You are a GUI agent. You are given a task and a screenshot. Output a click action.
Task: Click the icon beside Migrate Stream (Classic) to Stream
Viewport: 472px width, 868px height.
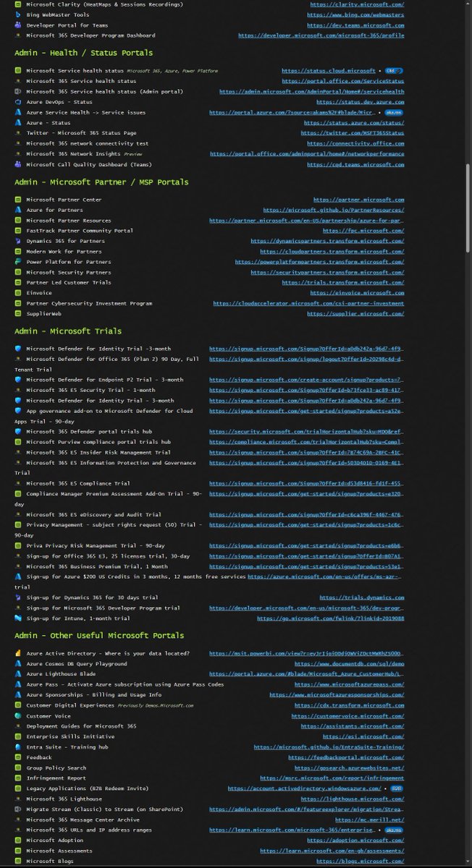19,809
